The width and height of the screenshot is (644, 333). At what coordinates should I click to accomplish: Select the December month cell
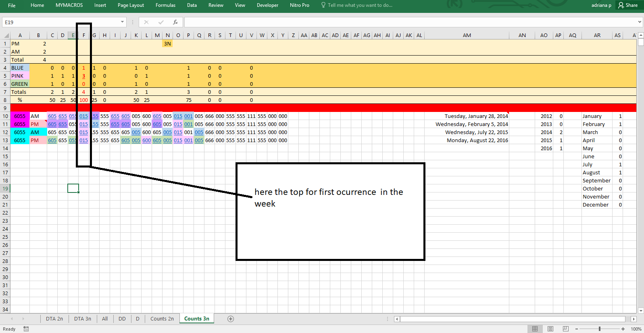click(x=597, y=205)
